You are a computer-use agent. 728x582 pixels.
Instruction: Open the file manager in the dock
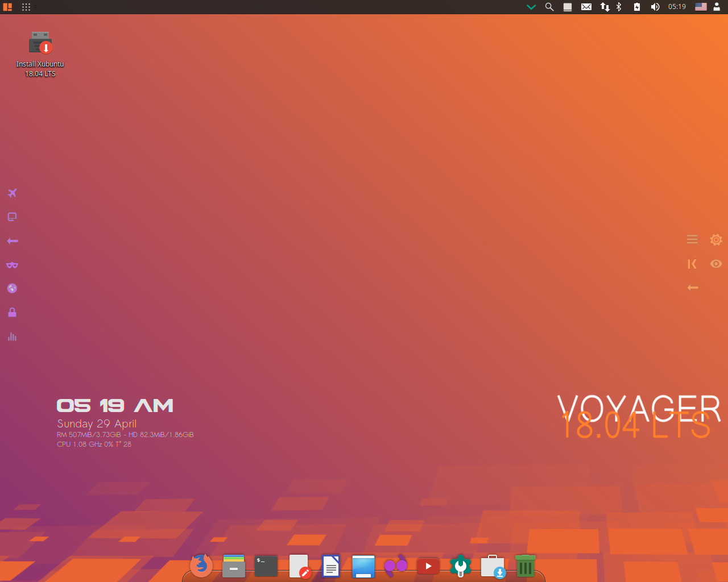(x=234, y=566)
